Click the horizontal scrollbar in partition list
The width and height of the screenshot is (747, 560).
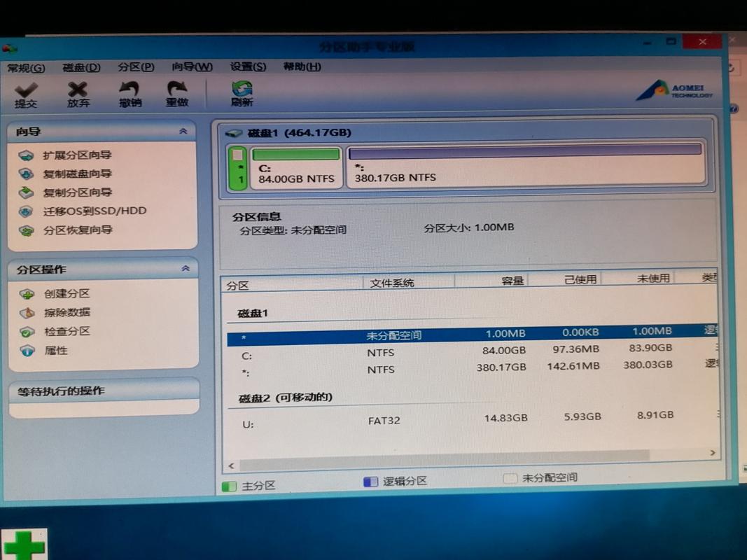pos(445,458)
